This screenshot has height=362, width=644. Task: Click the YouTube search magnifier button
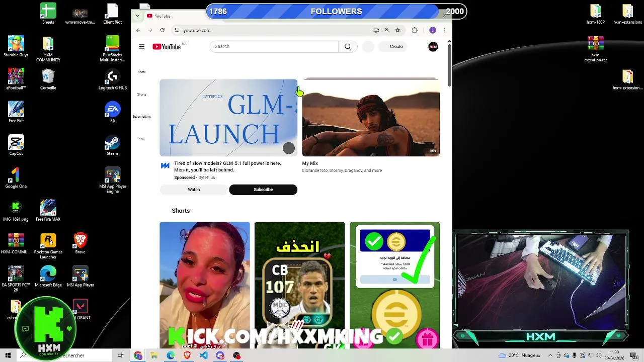click(x=348, y=46)
